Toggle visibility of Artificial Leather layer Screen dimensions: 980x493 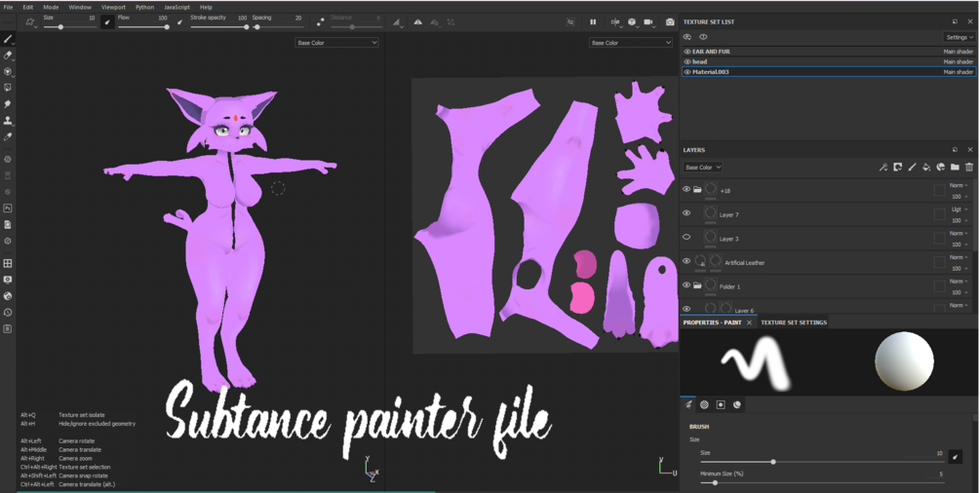(686, 261)
